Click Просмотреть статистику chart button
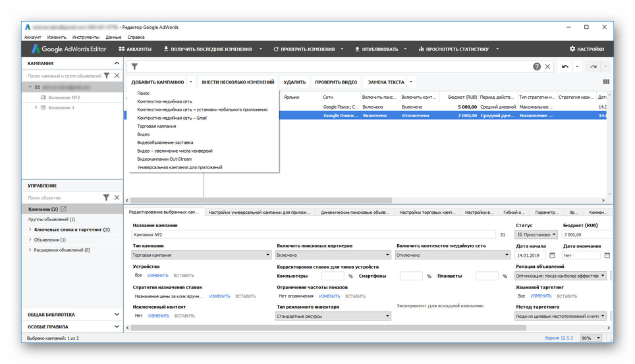This screenshot has height=364, width=635. click(453, 49)
